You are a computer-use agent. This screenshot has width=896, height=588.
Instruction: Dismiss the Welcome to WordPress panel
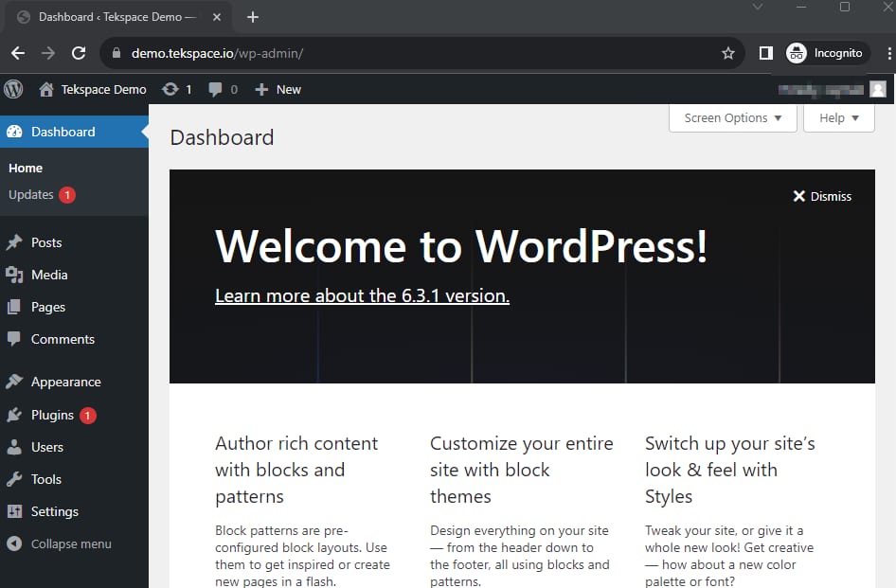(822, 197)
